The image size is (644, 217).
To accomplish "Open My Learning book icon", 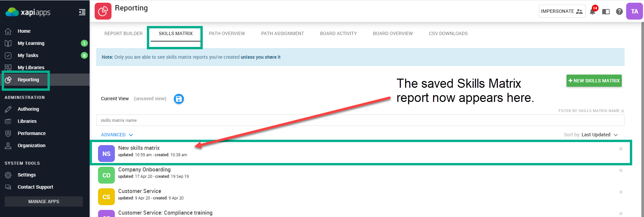I will pyautogui.click(x=8, y=44).
